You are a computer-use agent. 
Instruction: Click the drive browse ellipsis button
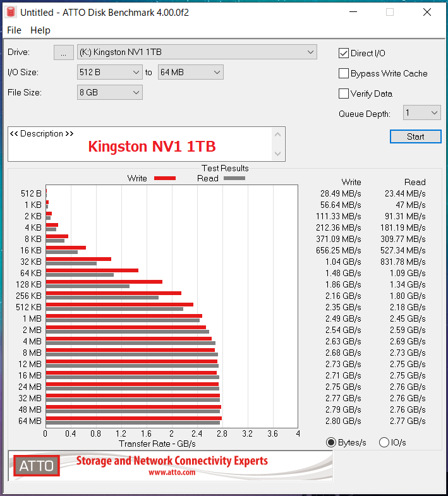pyautogui.click(x=63, y=52)
